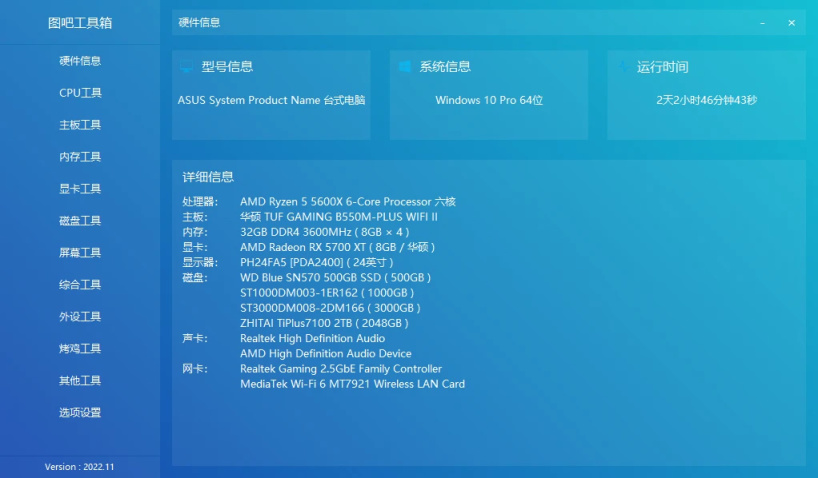Click the 网卡: label

click(x=195, y=368)
